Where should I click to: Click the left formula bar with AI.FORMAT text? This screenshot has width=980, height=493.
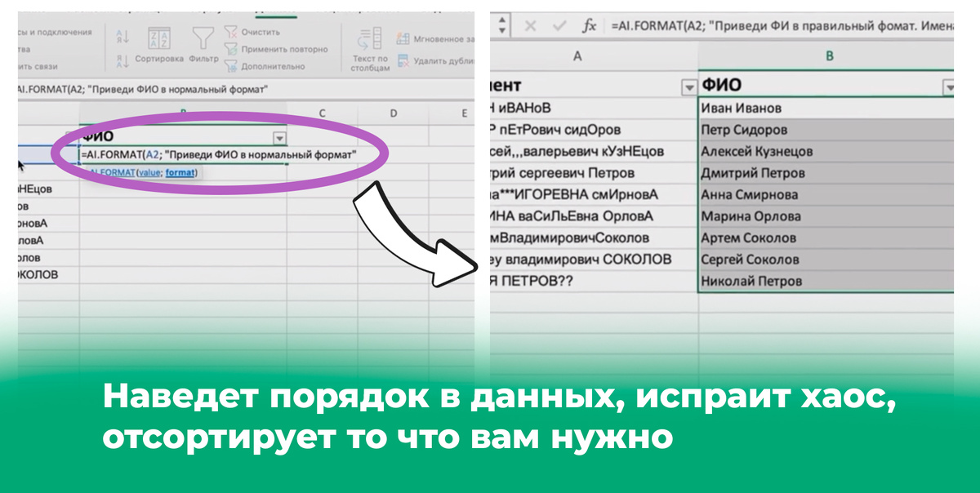[x=245, y=90]
